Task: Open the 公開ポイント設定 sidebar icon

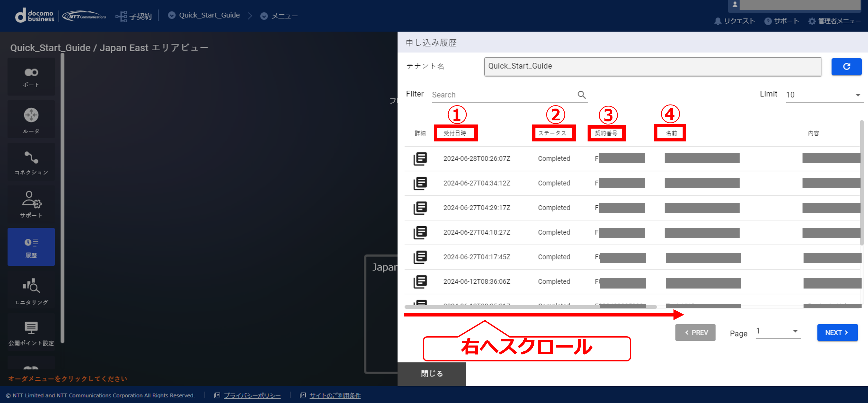Action: click(31, 332)
